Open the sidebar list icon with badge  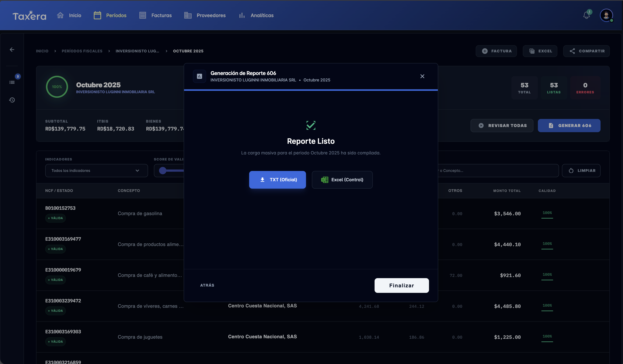click(x=12, y=82)
